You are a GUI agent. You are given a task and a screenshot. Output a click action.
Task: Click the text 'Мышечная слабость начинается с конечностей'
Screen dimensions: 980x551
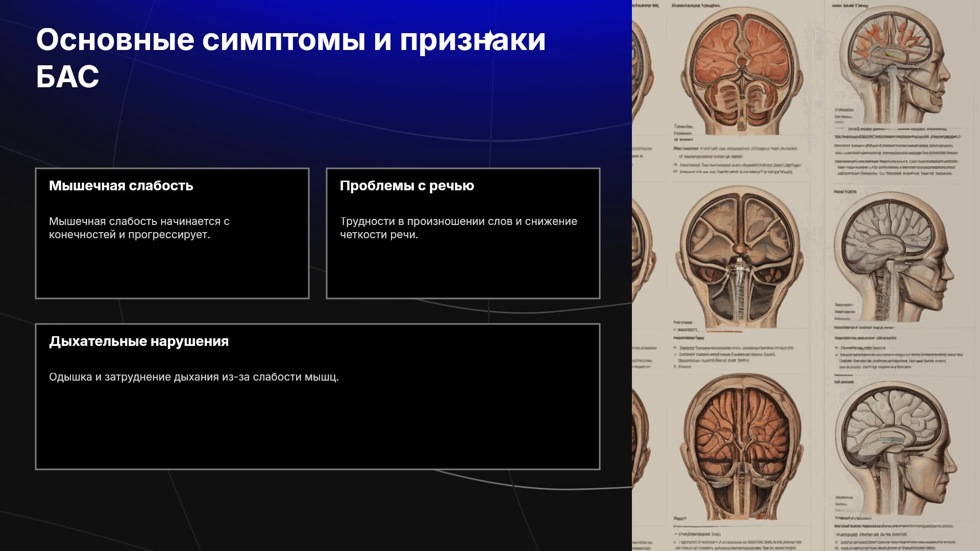point(139,228)
